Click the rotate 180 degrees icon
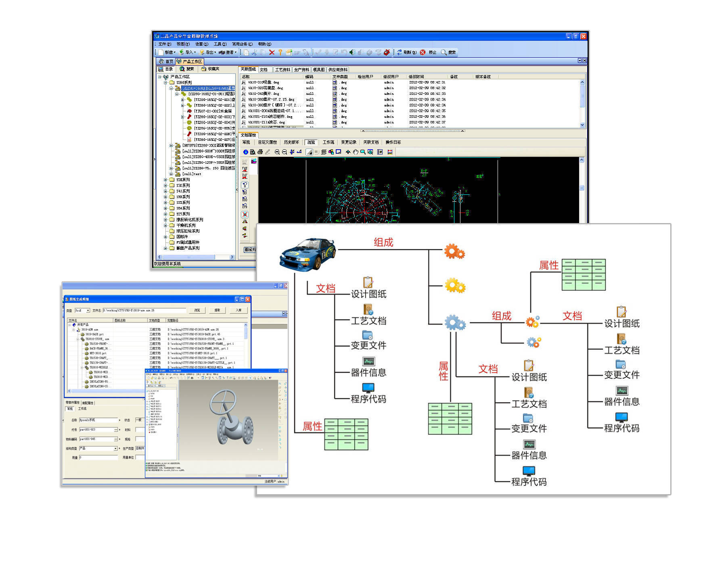This screenshot has height=568, width=728. pos(245,199)
